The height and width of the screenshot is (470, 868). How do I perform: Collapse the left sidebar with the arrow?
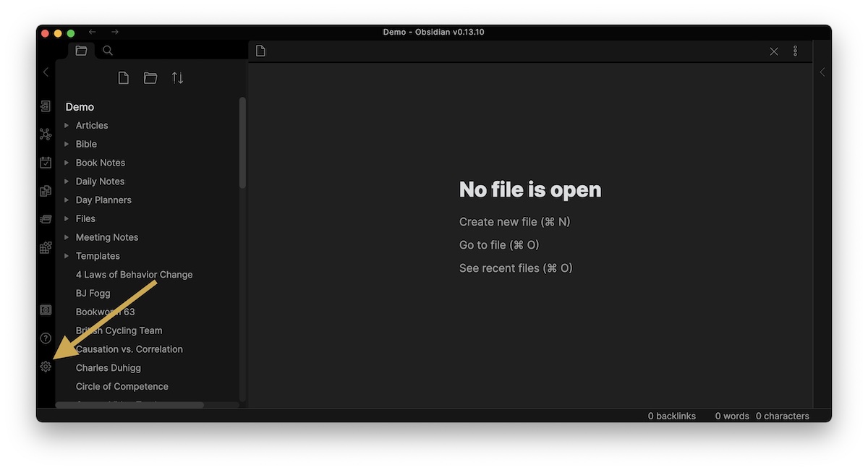tap(46, 72)
